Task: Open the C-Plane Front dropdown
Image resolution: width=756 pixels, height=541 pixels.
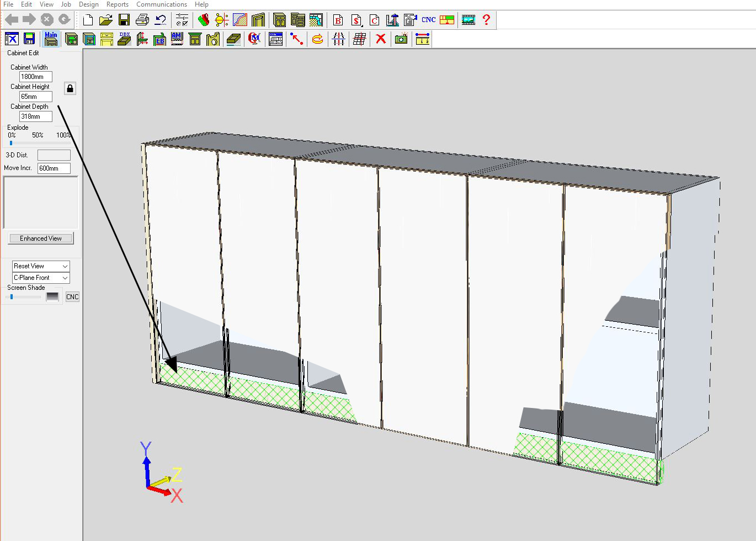Action: pyautogui.click(x=41, y=278)
